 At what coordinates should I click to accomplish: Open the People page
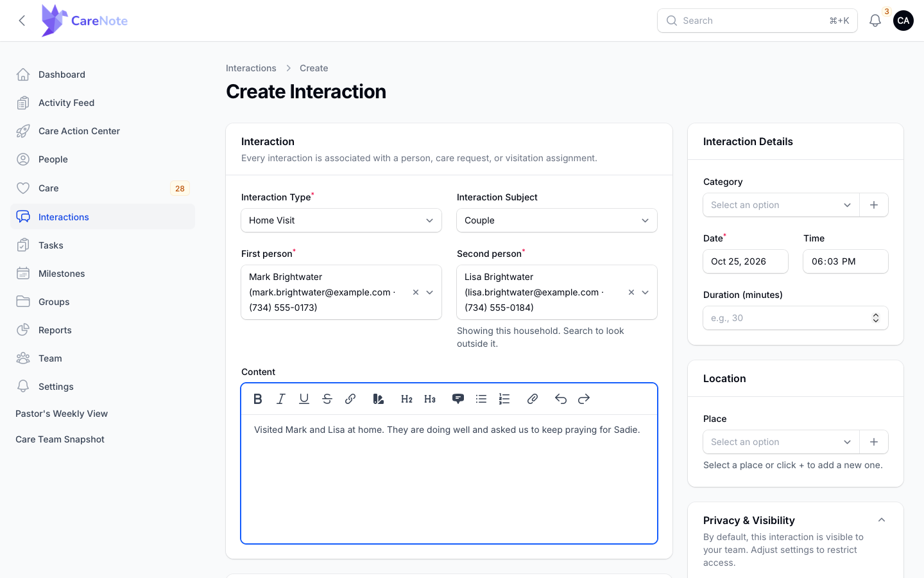pos(103,159)
